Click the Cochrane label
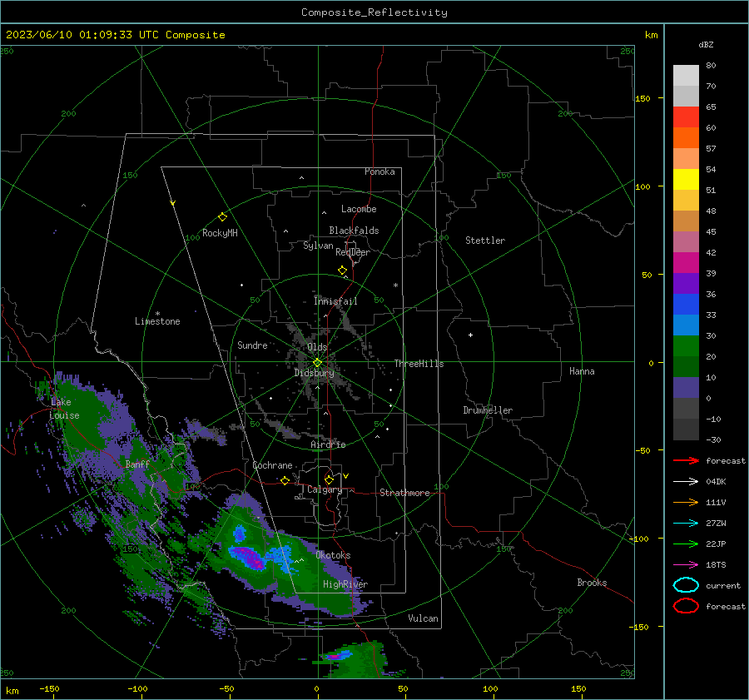This screenshot has width=749, height=700. point(272,465)
